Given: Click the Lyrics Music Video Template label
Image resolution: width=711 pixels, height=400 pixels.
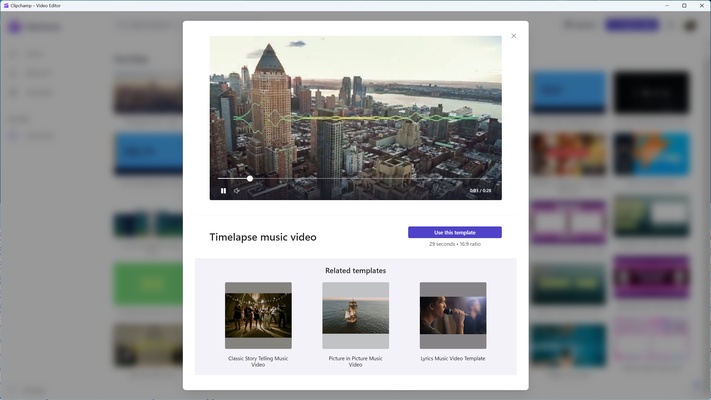Looking at the screenshot, I should 453,358.
